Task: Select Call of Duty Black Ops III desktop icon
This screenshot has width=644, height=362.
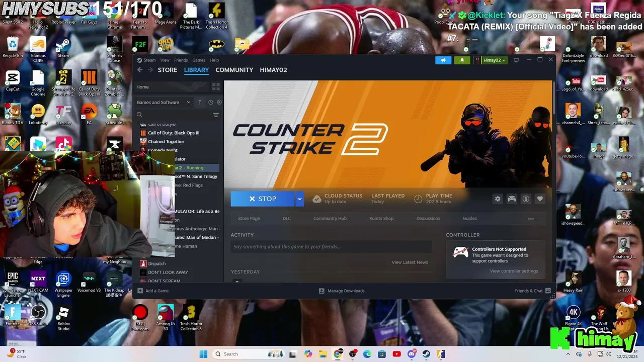Action: pyautogui.click(x=89, y=83)
